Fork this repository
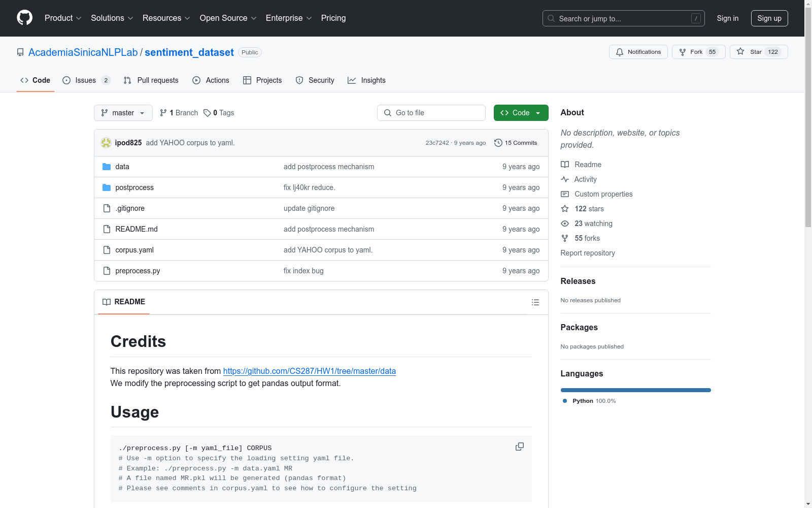Viewport: 812px width, 508px height. (x=699, y=52)
